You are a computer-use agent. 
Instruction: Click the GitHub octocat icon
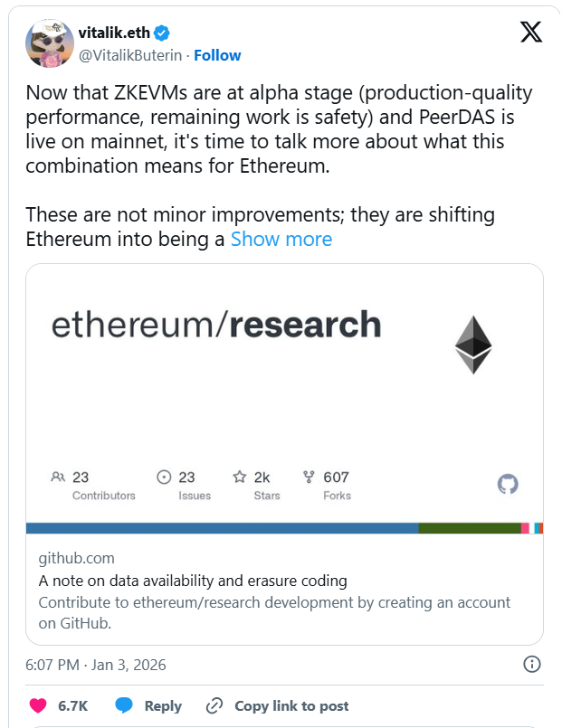point(509,485)
